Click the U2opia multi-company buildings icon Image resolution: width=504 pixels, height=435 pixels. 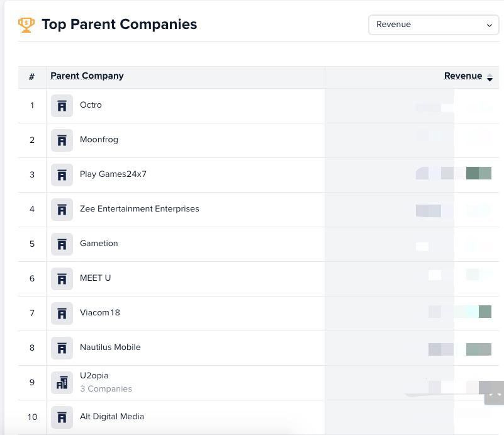(62, 382)
